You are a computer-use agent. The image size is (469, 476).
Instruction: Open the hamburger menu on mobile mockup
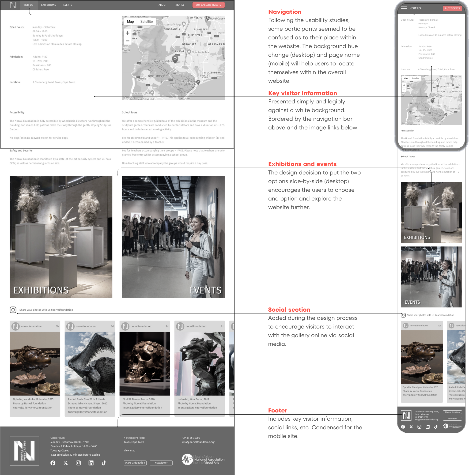[x=404, y=8]
